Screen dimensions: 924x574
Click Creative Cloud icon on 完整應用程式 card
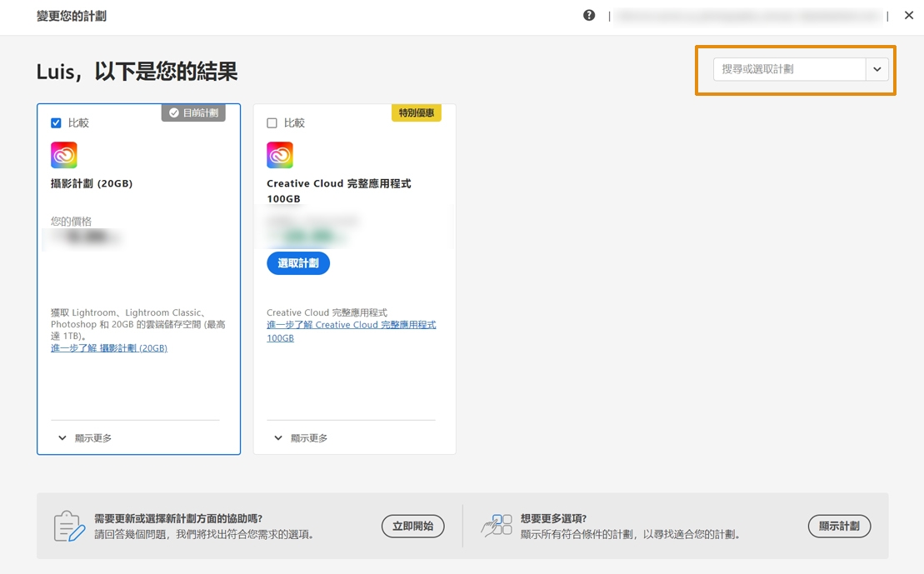[280, 155]
